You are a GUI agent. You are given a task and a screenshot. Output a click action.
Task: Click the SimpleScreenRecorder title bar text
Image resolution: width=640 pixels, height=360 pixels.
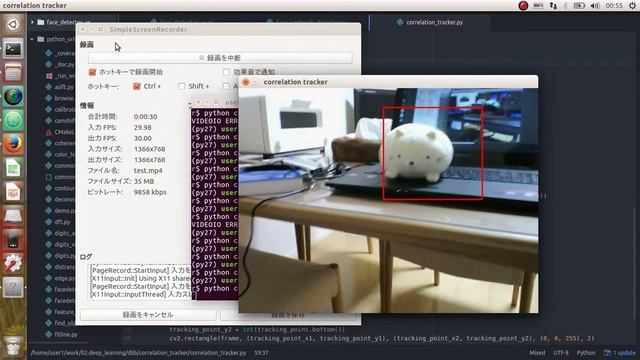(148, 29)
